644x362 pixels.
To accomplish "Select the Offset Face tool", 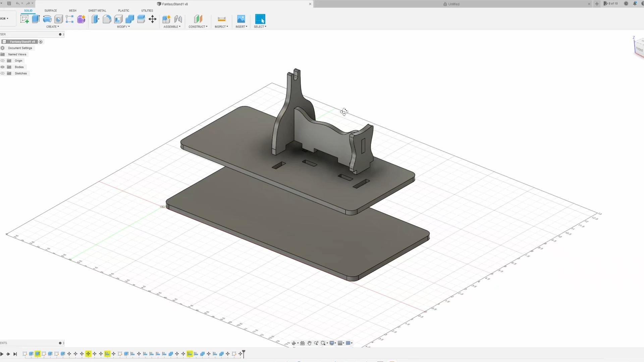I will click(141, 19).
